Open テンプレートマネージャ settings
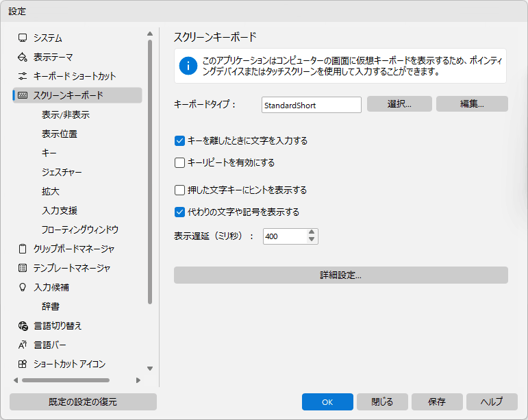Screen dimensions: 528x420 click(72, 268)
